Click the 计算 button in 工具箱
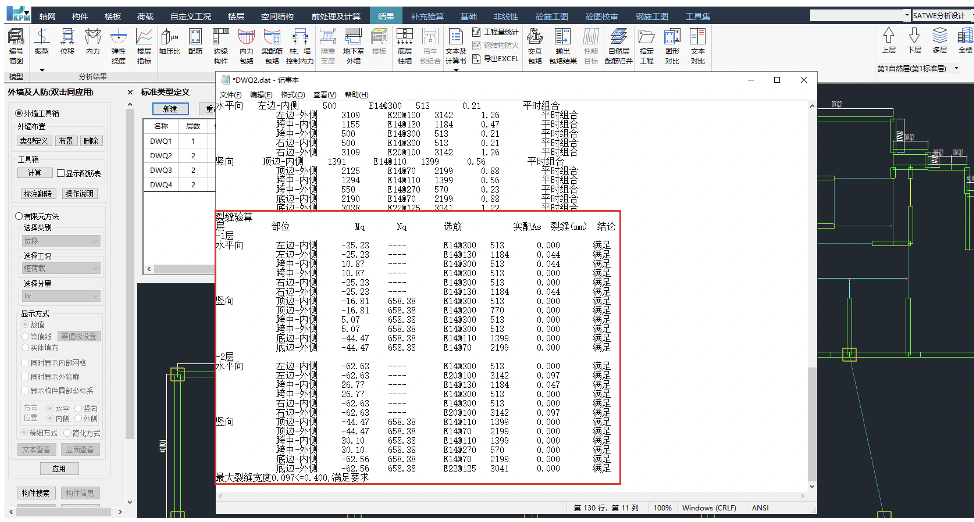 [x=33, y=173]
